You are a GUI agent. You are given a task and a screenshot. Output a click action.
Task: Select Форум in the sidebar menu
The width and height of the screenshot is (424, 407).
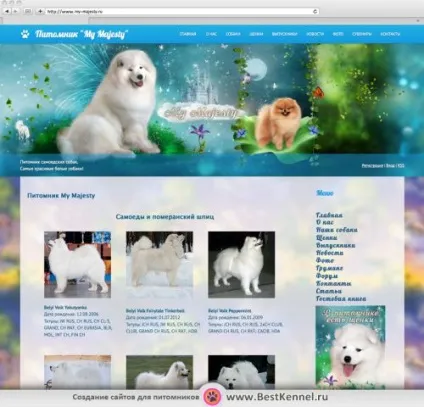pos(327,276)
